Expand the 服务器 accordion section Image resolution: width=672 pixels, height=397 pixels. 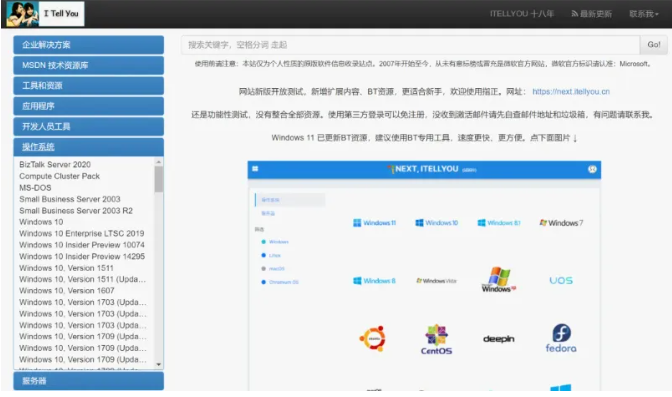(88, 381)
